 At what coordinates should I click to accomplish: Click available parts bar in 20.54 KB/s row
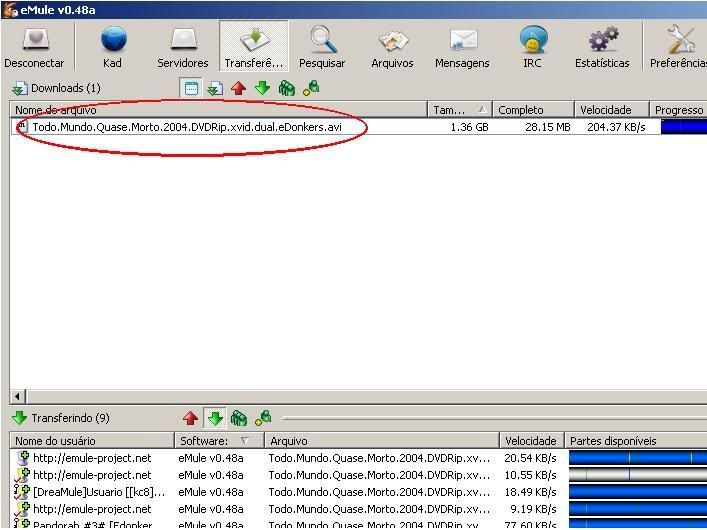click(638, 458)
